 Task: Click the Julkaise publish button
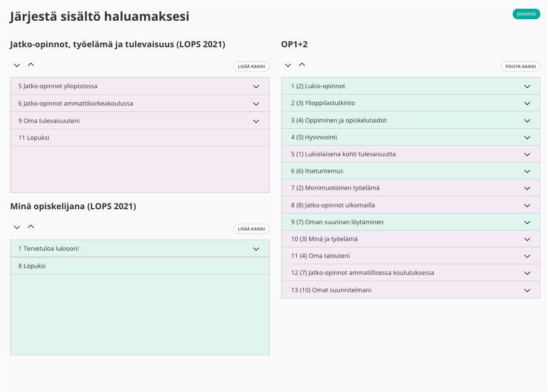[526, 14]
